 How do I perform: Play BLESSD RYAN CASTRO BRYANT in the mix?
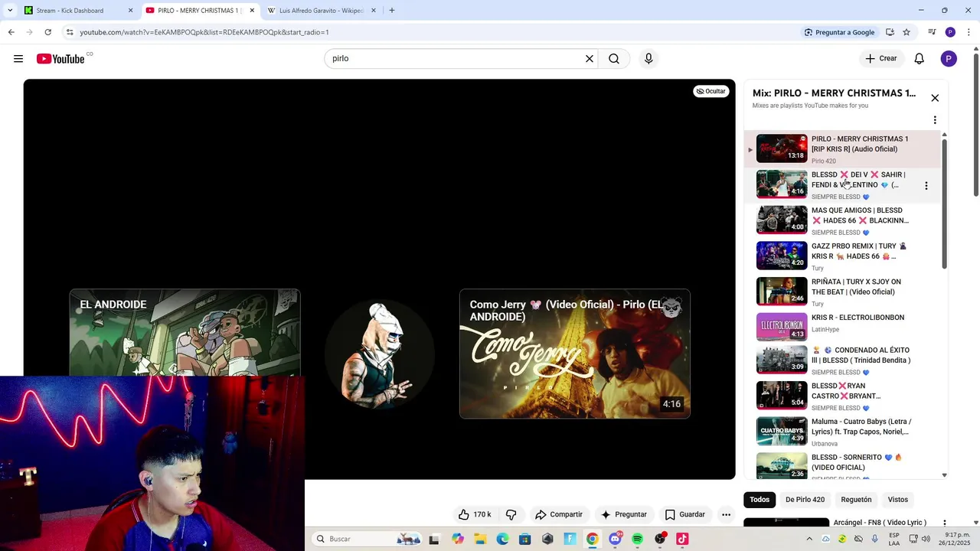coord(842,396)
